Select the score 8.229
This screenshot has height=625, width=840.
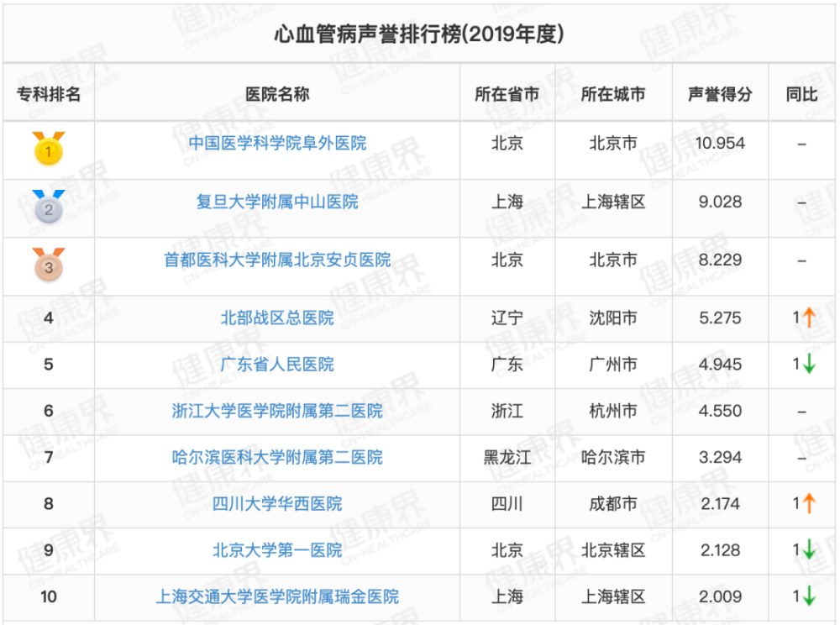pos(720,260)
